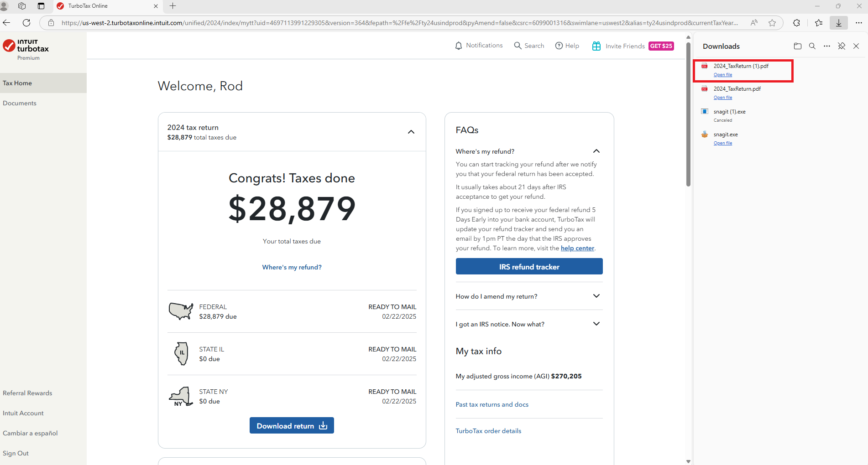Image resolution: width=868 pixels, height=465 pixels.
Task: Click the Read aloud icon in address bar
Action: click(x=754, y=23)
